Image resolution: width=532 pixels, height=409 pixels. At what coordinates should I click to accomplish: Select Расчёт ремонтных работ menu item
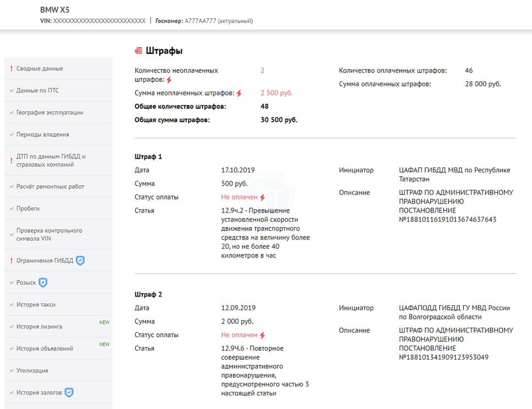(58, 186)
